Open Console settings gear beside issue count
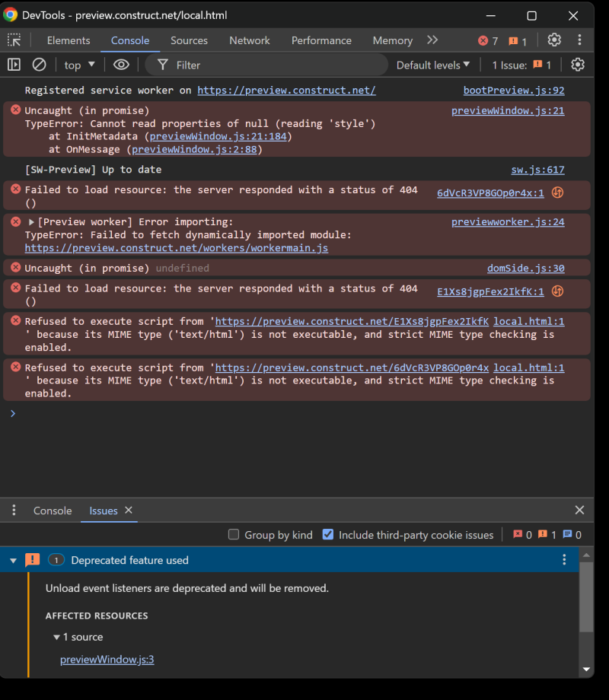Image resolution: width=609 pixels, height=700 pixels. pos(578,65)
